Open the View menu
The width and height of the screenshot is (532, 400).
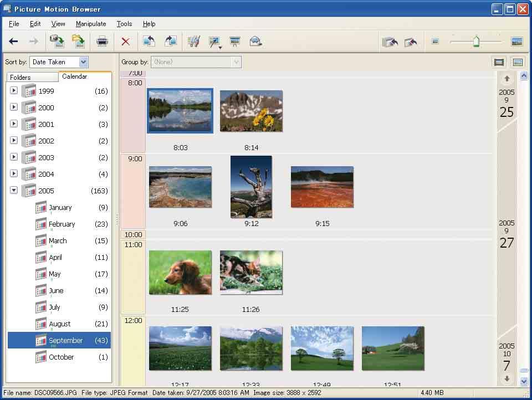[x=58, y=24]
